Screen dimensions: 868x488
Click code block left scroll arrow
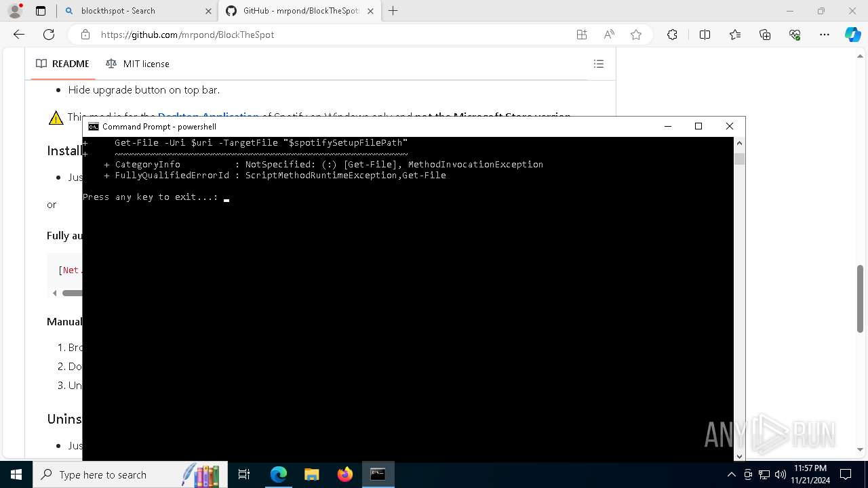coord(54,293)
